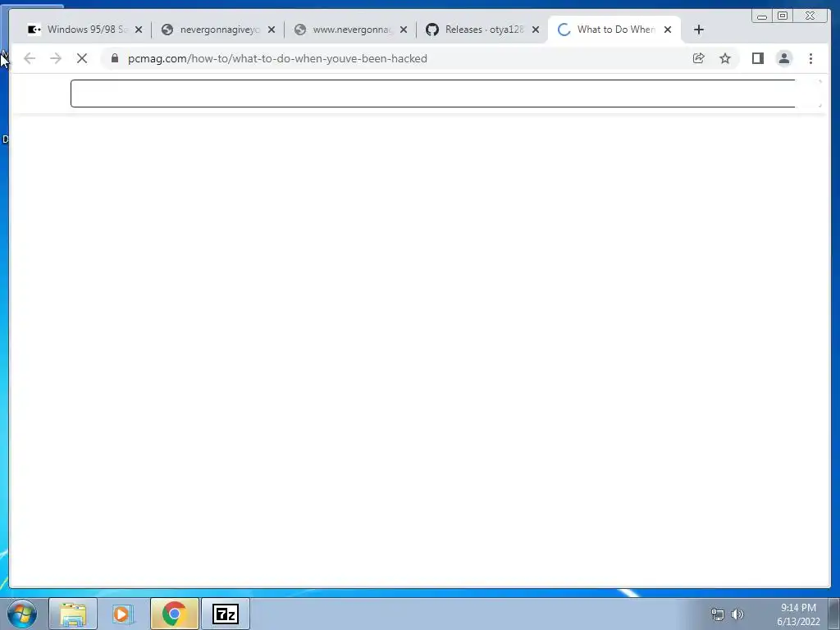The image size is (840, 630).
Task: Close the www.nevergonna tab
Action: click(404, 30)
